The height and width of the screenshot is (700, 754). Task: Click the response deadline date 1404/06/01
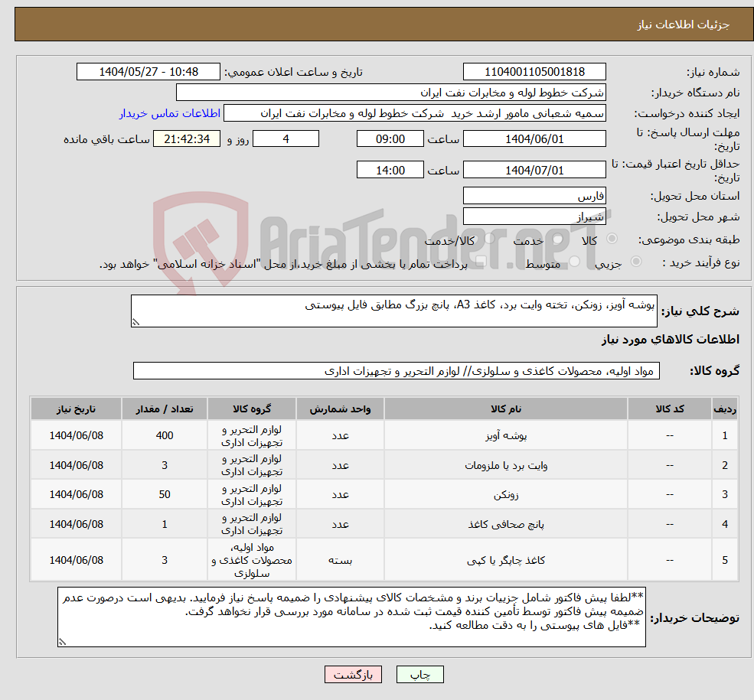click(x=534, y=138)
